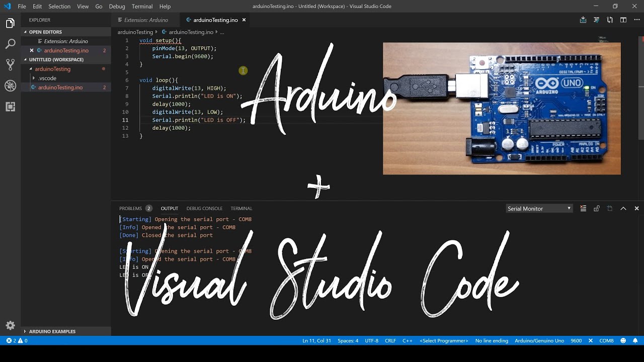Viewport: 644px width, 362px height.
Task: Click the Ln 11, Col 31 status item
Action: (316, 340)
